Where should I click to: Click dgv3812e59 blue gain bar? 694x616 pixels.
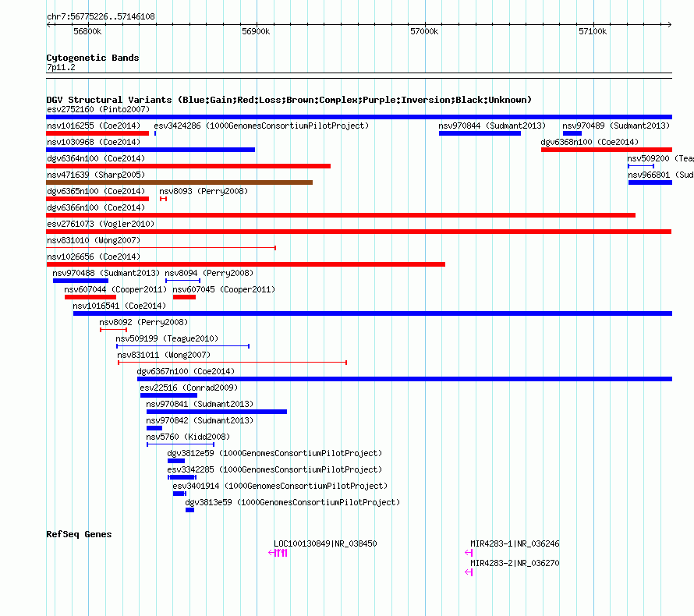pos(176,461)
